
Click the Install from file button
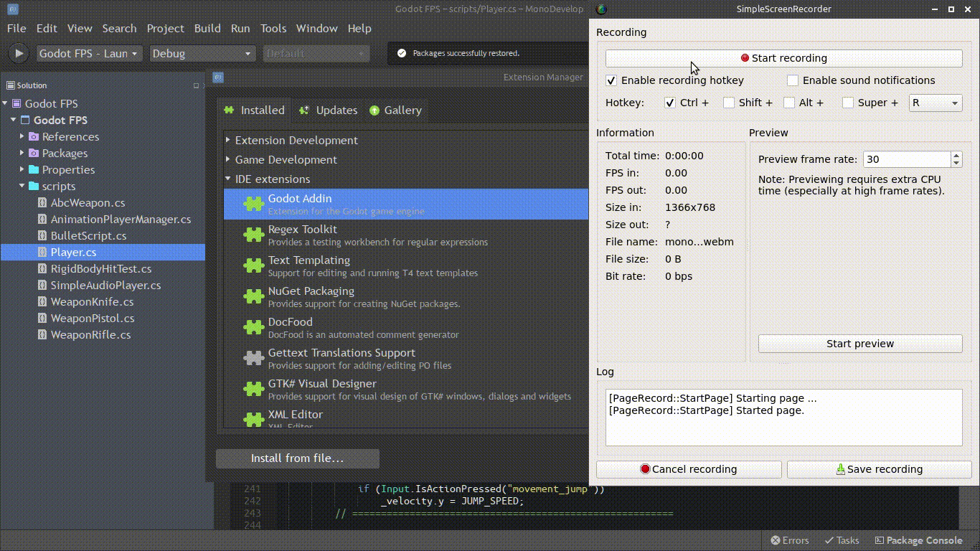[x=297, y=458]
